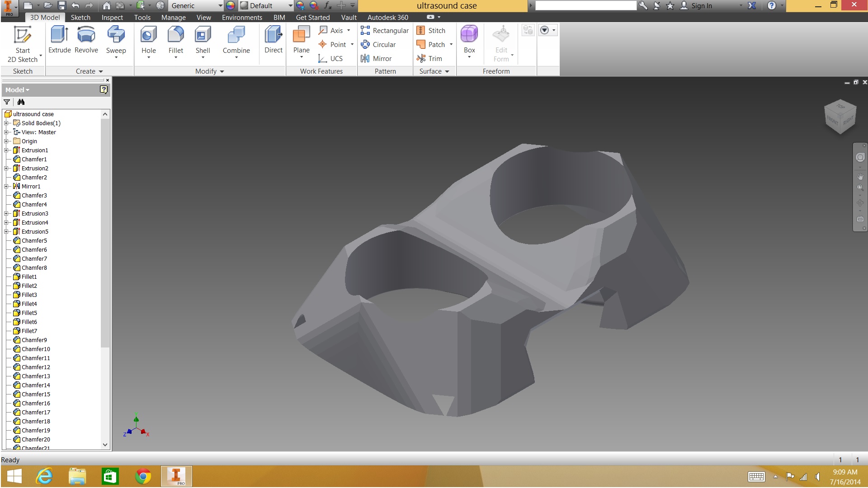Start a new 2D Sketch
868x488 pixels.
[x=23, y=44]
